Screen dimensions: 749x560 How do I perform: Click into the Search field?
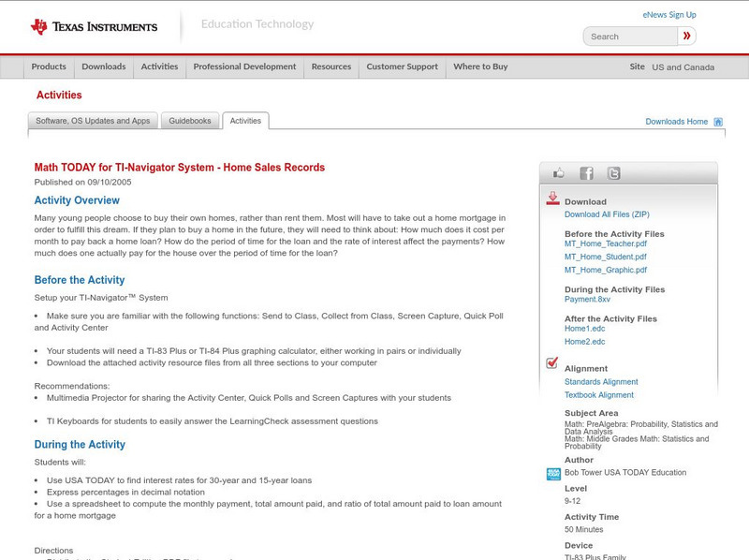tap(630, 37)
